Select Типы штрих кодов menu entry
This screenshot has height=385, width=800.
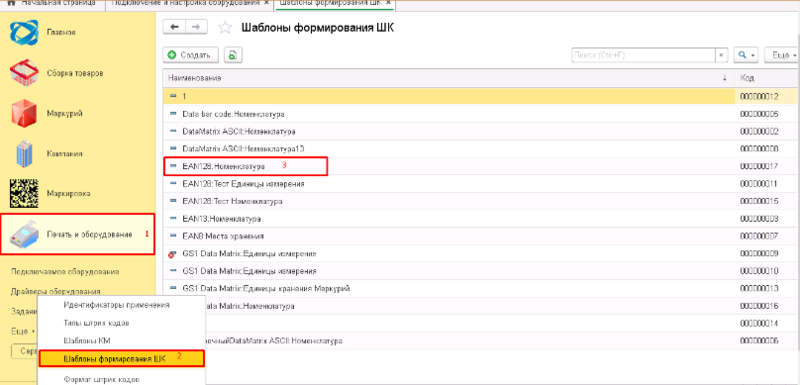pos(96,323)
